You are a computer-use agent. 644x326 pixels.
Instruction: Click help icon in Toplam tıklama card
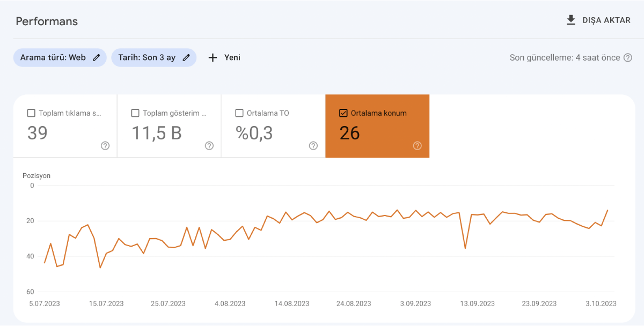point(105,146)
